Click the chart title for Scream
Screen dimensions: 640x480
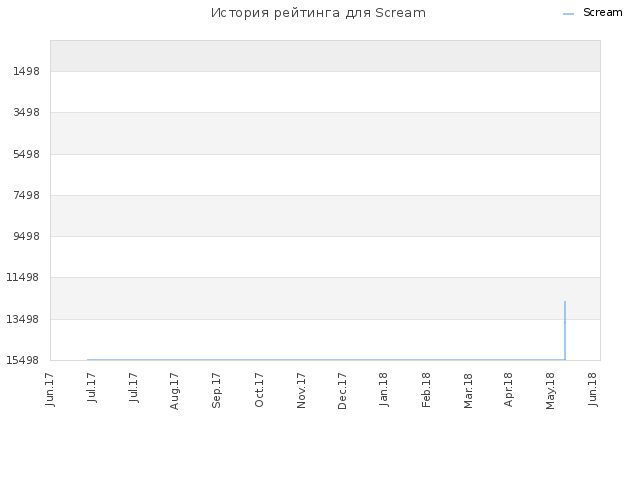(x=318, y=13)
